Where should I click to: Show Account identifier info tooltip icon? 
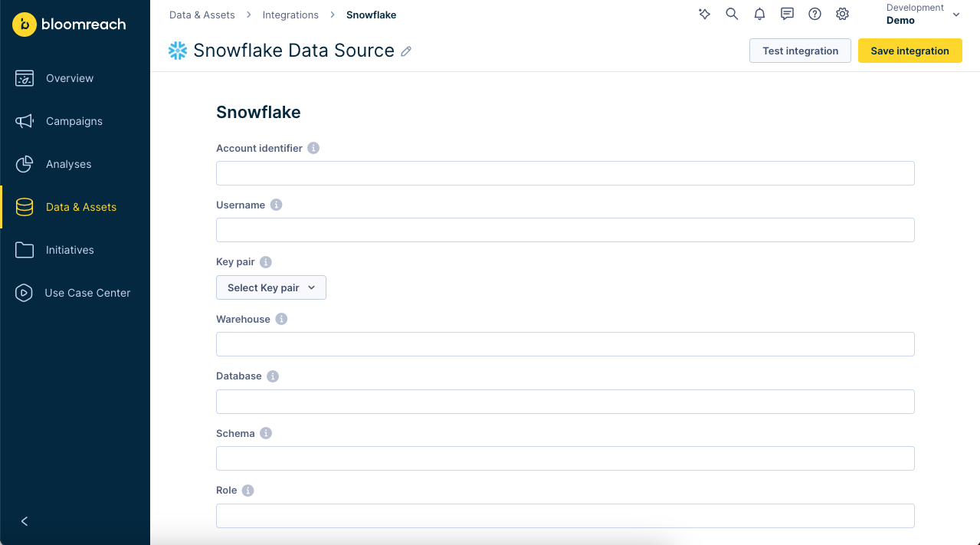(313, 148)
